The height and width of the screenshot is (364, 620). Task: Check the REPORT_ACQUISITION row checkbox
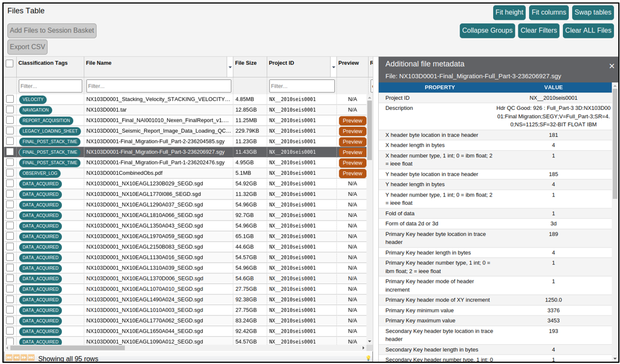click(10, 120)
